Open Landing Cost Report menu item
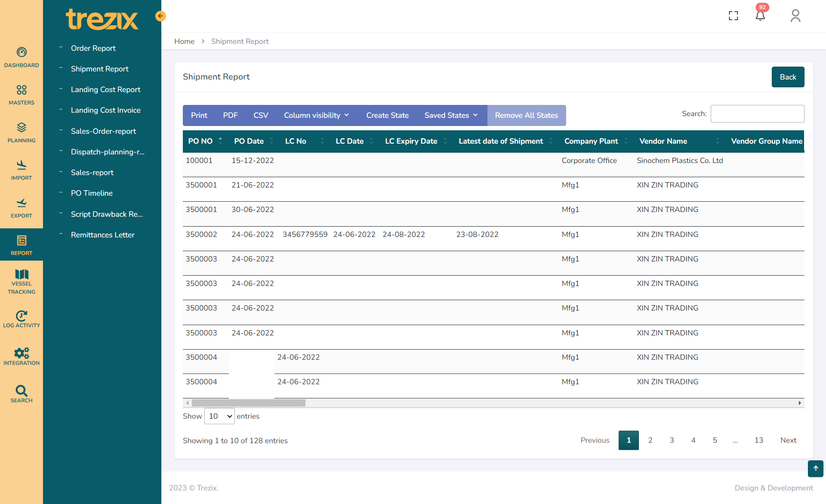The width and height of the screenshot is (826, 504). click(105, 89)
